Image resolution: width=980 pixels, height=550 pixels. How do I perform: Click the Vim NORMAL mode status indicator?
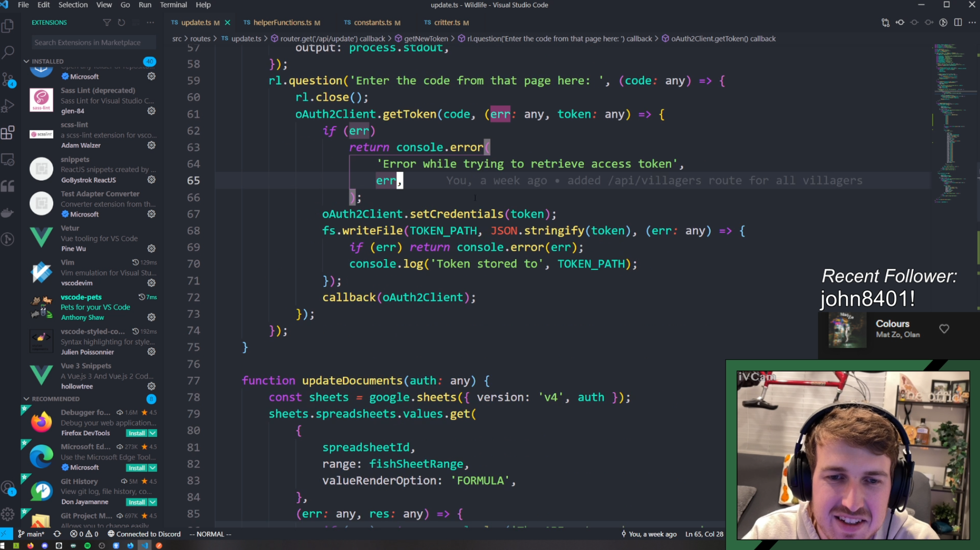[x=210, y=534]
